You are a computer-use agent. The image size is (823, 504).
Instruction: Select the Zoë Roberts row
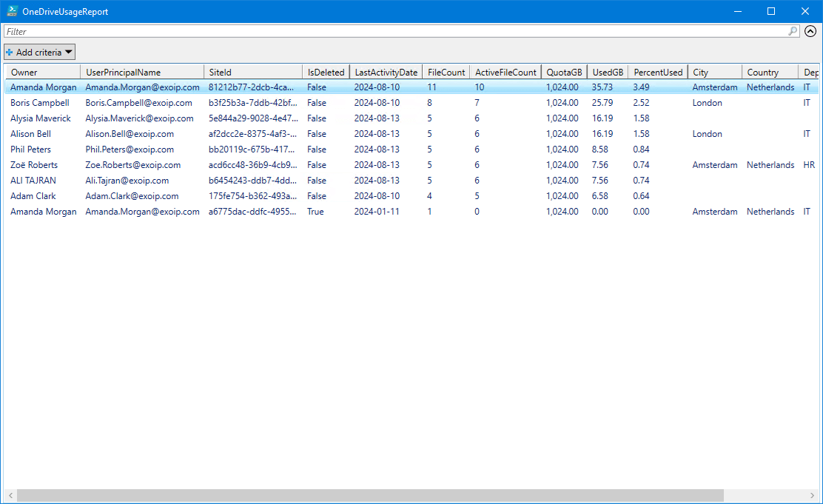click(x=34, y=165)
